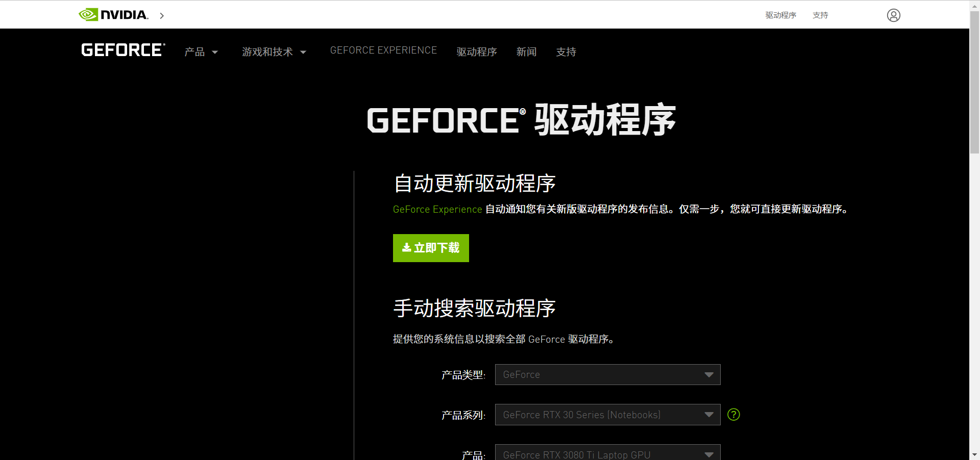Click the GEFORCE 驱动程序 page title

click(x=521, y=120)
